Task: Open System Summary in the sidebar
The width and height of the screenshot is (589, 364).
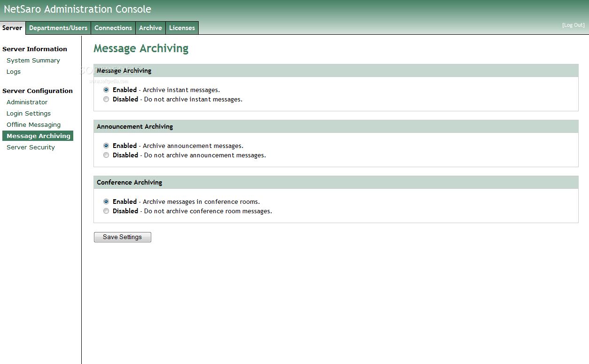Action: click(x=33, y=60)
